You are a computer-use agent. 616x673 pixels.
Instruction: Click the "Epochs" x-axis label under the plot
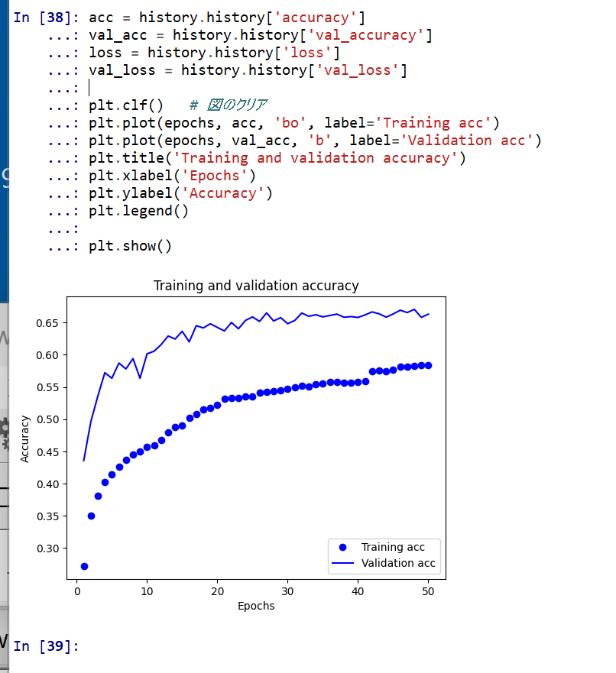(x=256, y=606)
